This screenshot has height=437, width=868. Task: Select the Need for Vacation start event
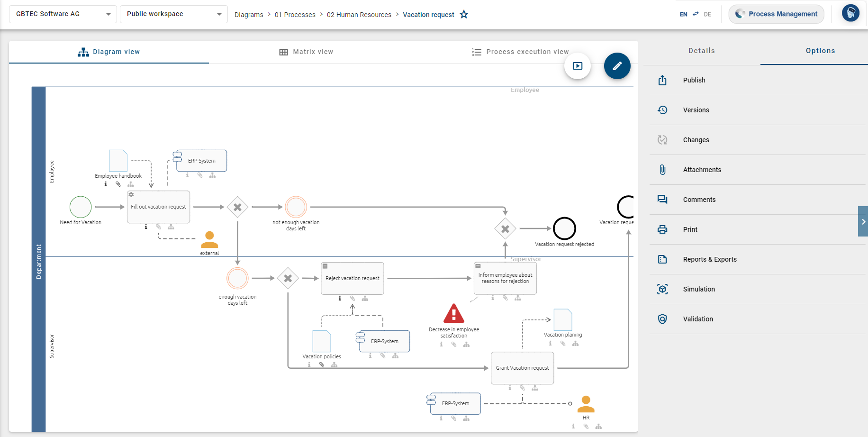tap(81, 207)
